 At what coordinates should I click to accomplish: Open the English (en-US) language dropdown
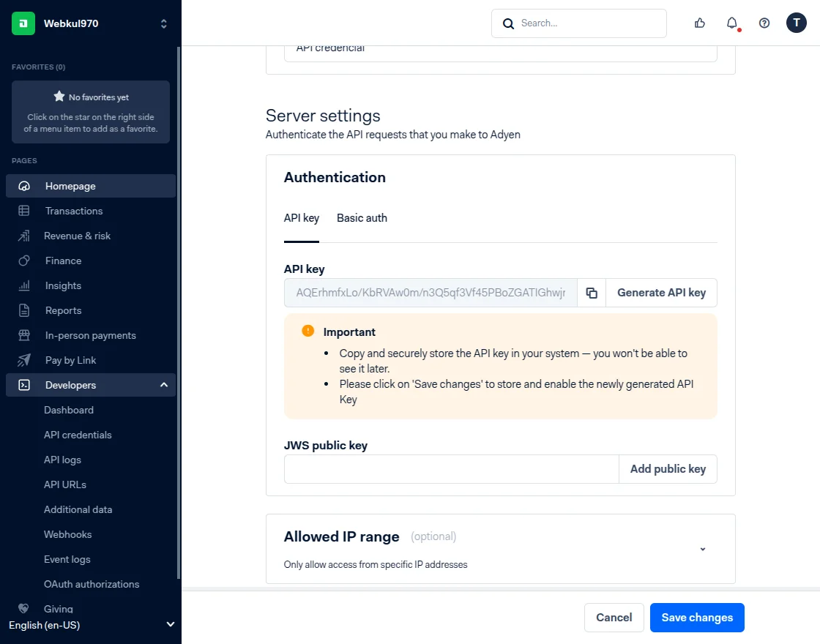click(x=91, y=625)
